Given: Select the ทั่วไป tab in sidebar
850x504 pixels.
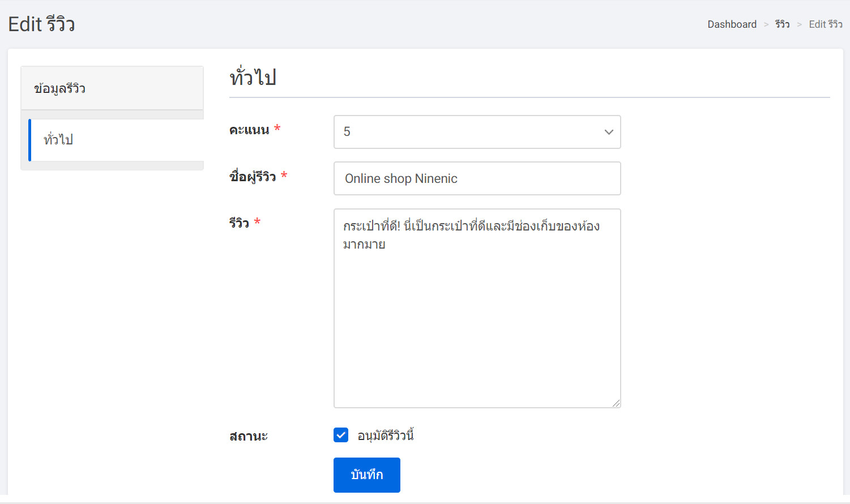Looking at the screenshot, I should point(116,140).
